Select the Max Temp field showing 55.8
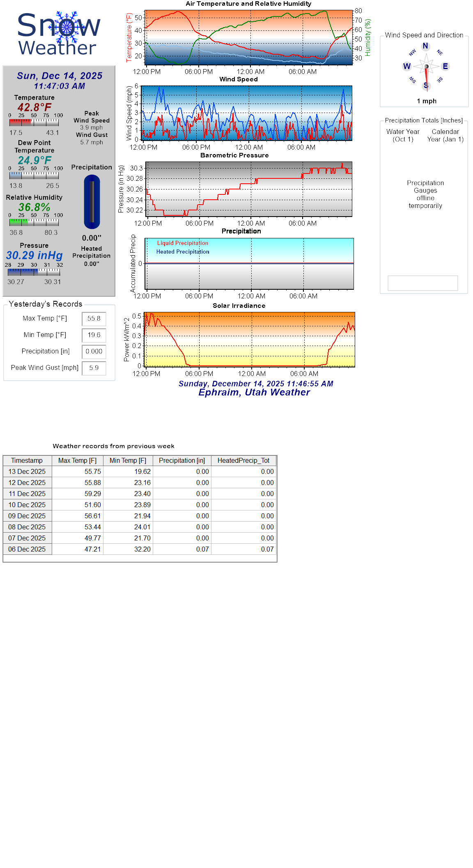The height and width of the screenshot is (868, 473). (94, 319)
